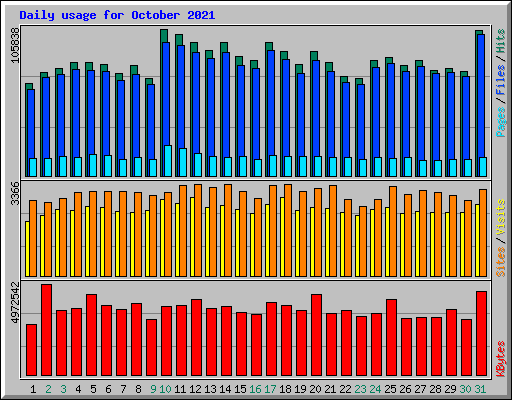Click day 15 label on the x-axis
The width and height of the screenshot is (512, 400).
coord(240,389)
